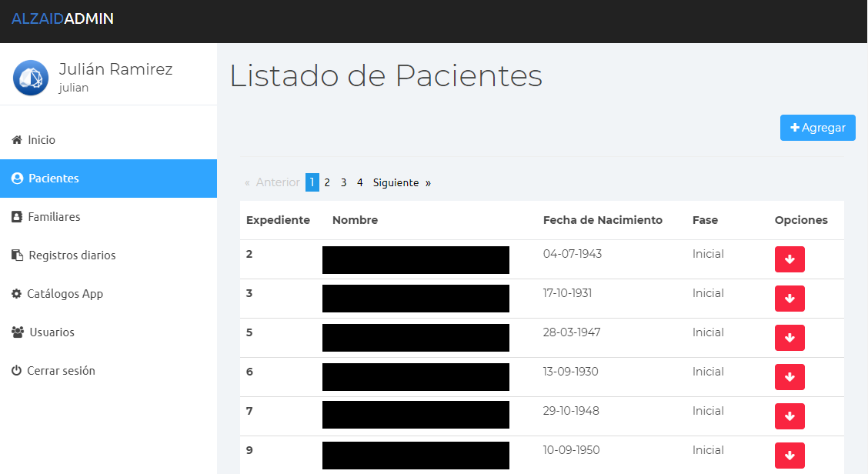Click the gear icon beside Catálogos App
This screenshot has width=868, height=474.
pos(17,294)
